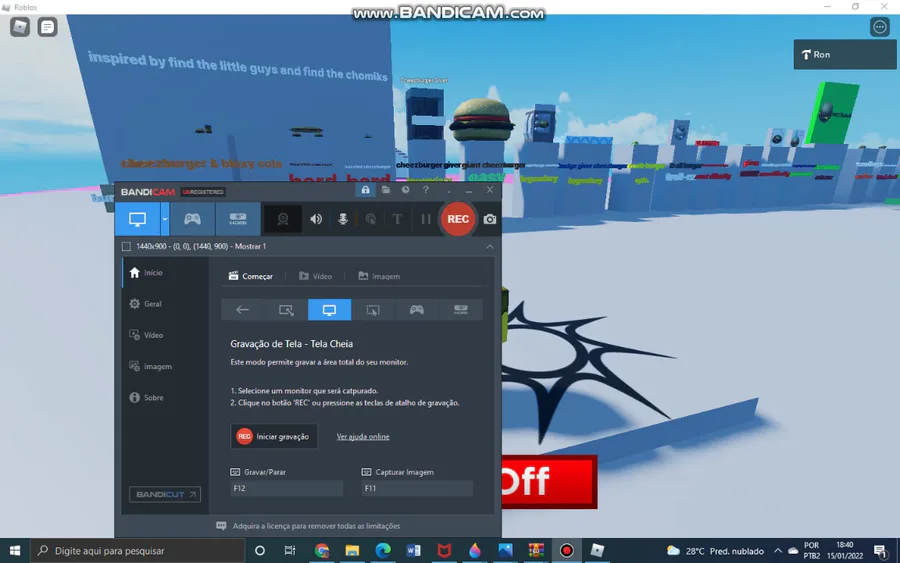Click the Iniciar gravação button
Screen dimensions: 900x563
pos(274,437)
